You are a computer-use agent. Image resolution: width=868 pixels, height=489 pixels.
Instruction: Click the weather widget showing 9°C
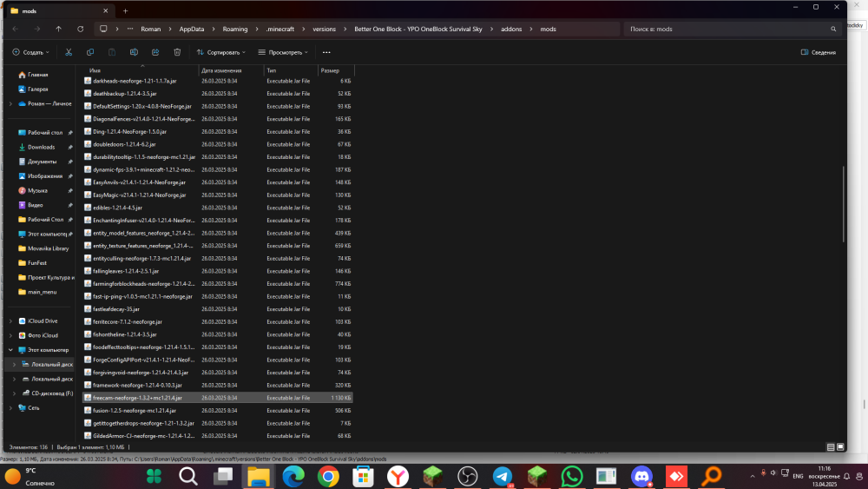coord(30,476)
